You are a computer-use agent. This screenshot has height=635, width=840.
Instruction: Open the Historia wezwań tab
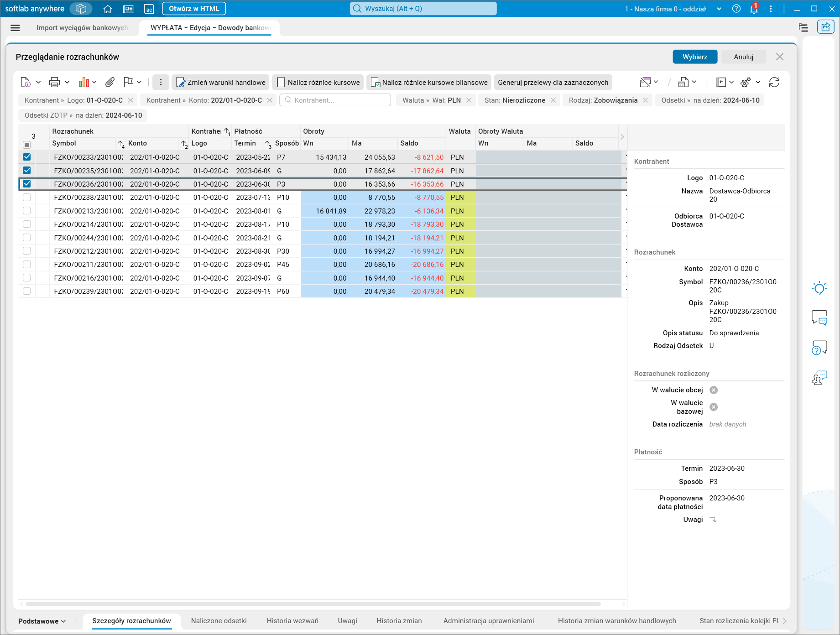pyautogui.click(x=292, y=621)
